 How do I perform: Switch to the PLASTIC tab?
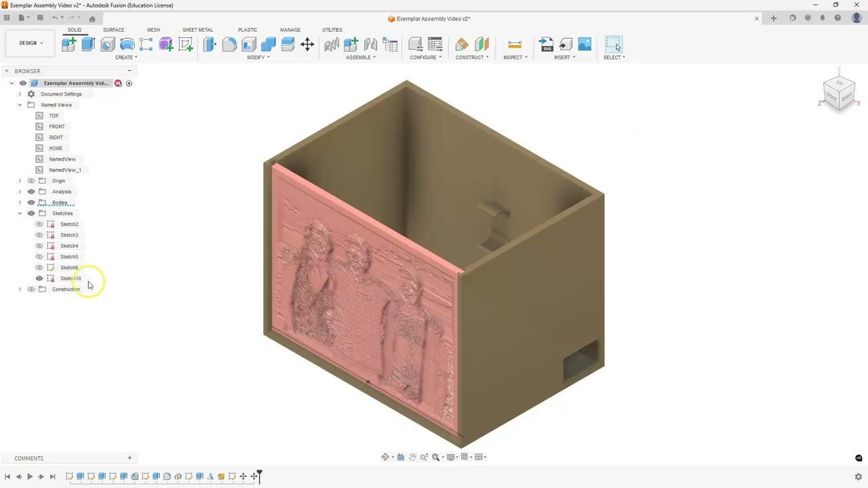(x=248, y=30)
